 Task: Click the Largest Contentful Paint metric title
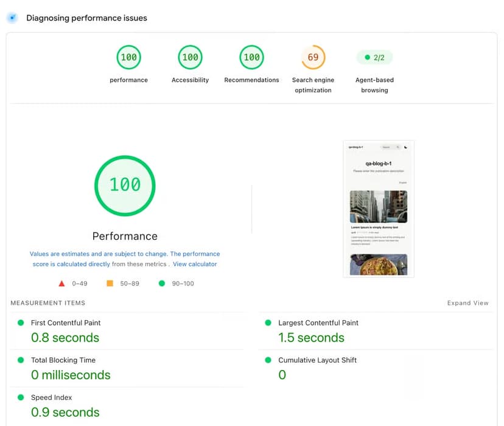[x=318, y=323]
